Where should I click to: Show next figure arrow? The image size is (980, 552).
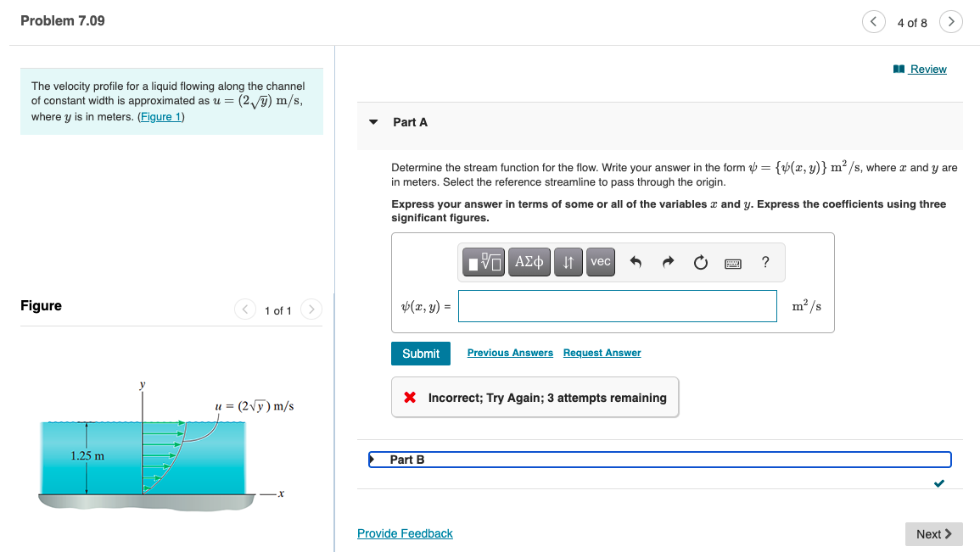click(311, 309)
